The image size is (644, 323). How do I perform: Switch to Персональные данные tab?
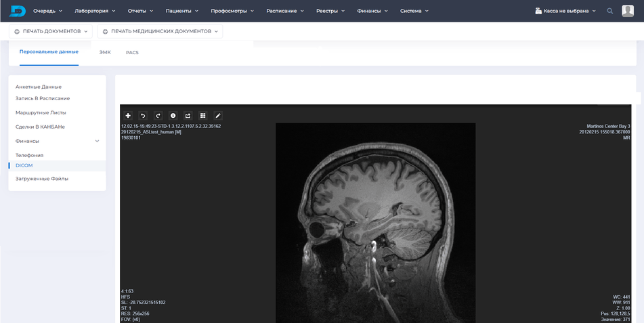49,51
